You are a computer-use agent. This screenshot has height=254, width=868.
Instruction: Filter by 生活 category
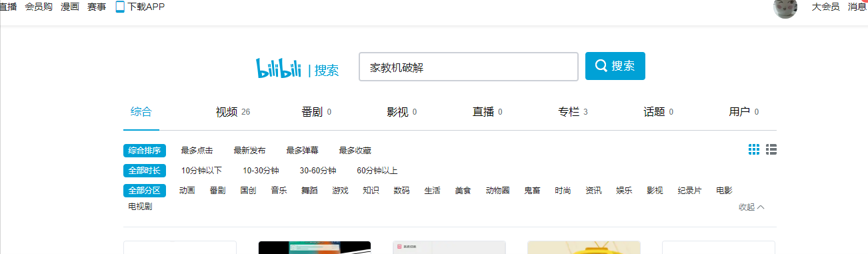point(432,191)
